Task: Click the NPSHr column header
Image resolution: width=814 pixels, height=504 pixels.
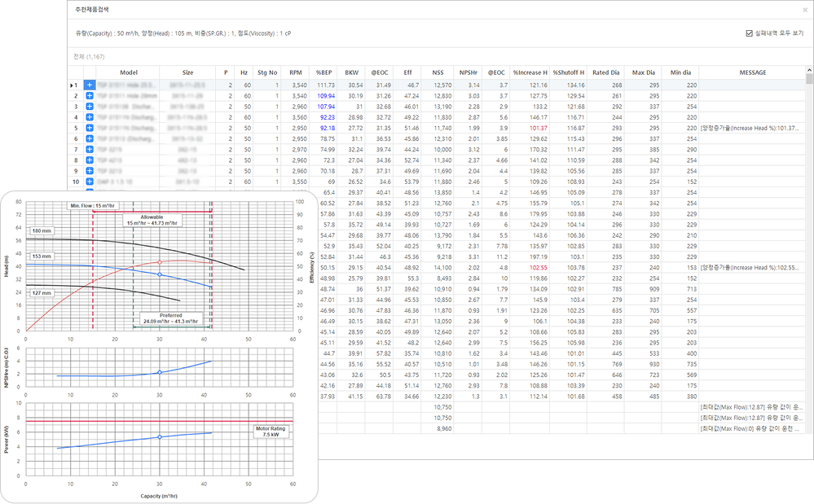Action: coord(469,72)
